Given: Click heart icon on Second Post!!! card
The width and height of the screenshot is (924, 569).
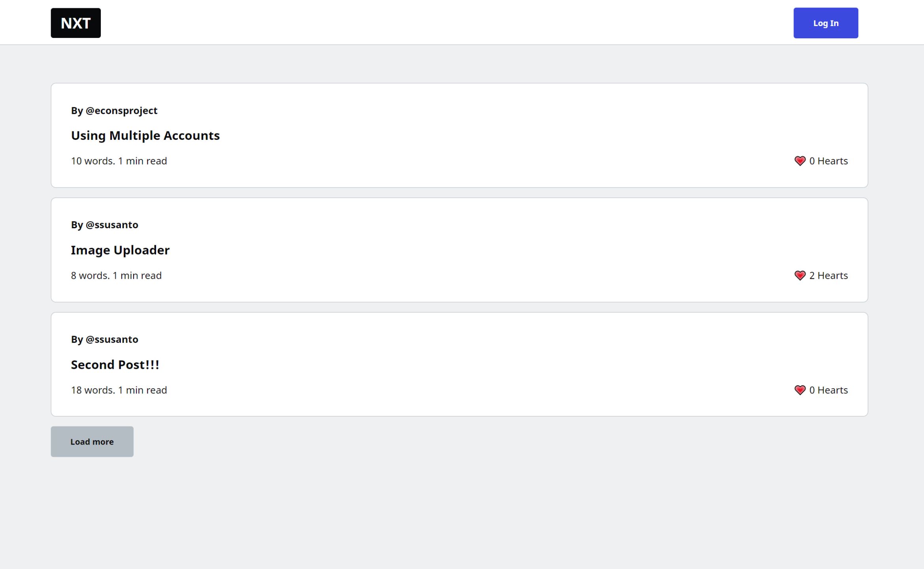Looking at the screenshot, I should tap(800, 390).
